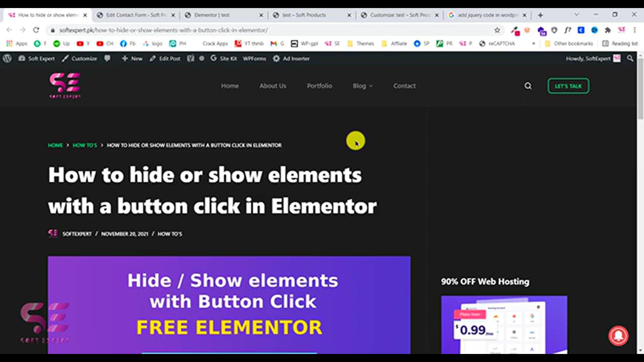Open the Affiliate bookmarks folder

tap(394, 44)
